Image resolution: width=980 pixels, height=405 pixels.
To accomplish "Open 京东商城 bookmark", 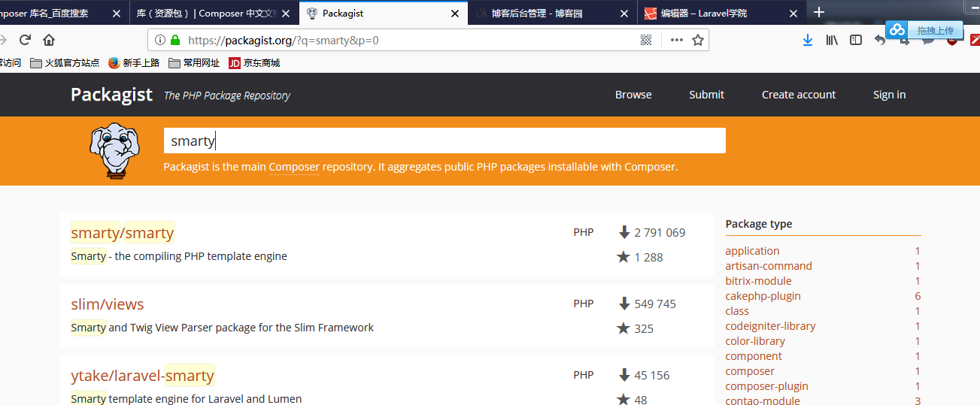I will [x=254, y=63].
